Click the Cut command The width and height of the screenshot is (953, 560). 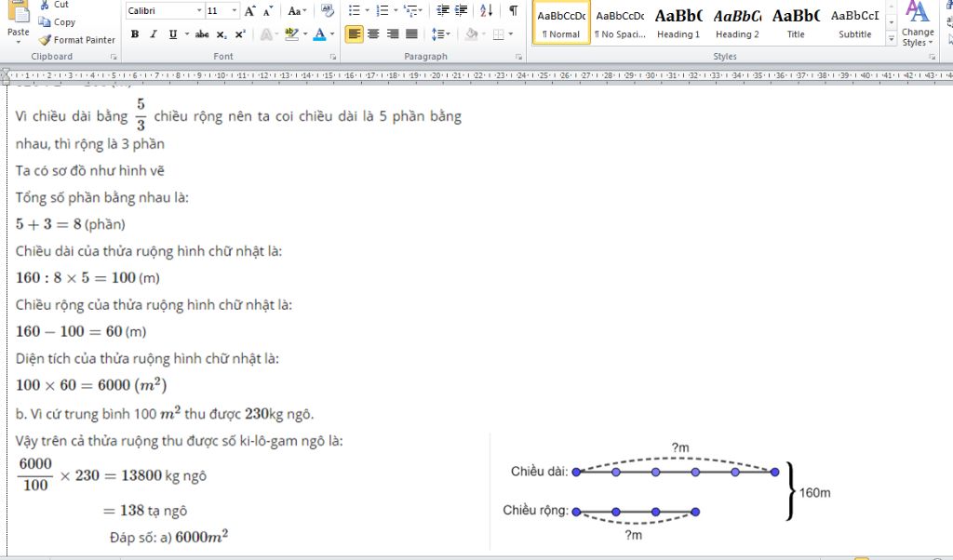pos(54,5)
